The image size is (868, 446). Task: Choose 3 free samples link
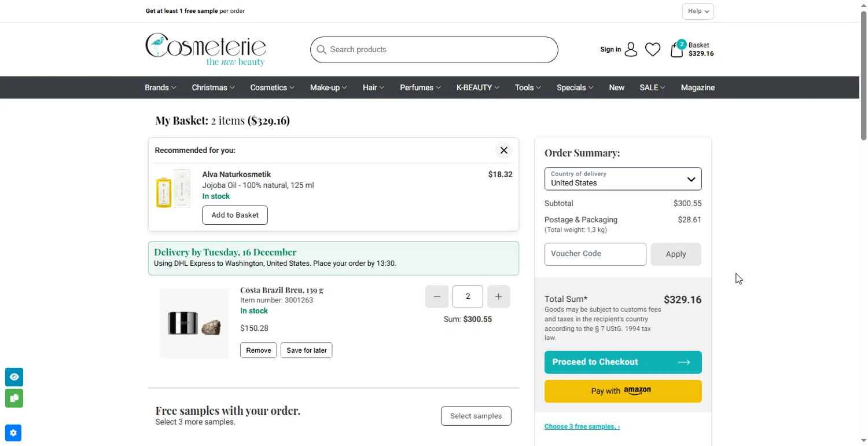(582, 427)
